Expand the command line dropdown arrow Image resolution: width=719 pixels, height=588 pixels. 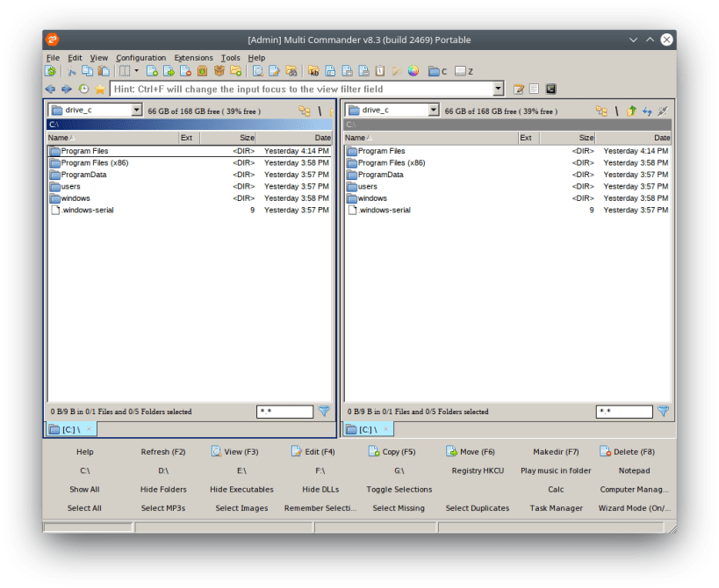point(498,89)
